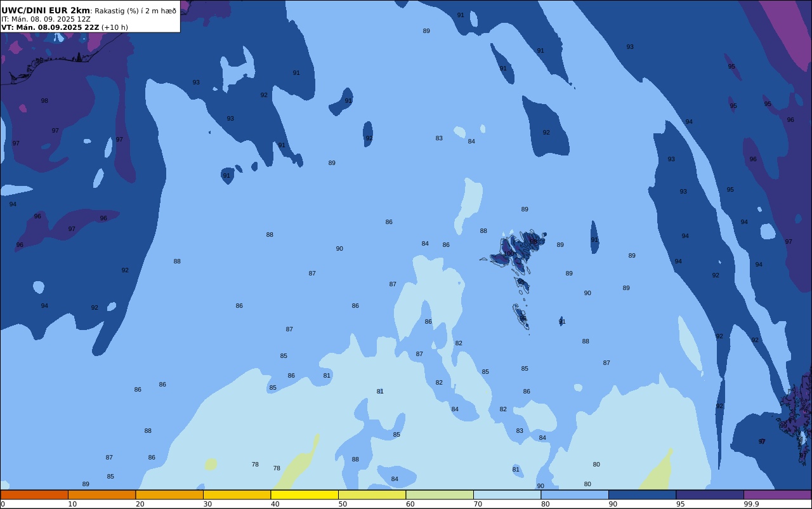The width and height of the screenshot is (812, 509).
Task: Click the IT: Mán. 08. 09. 2025 12Z line
Action: point(46,19)
